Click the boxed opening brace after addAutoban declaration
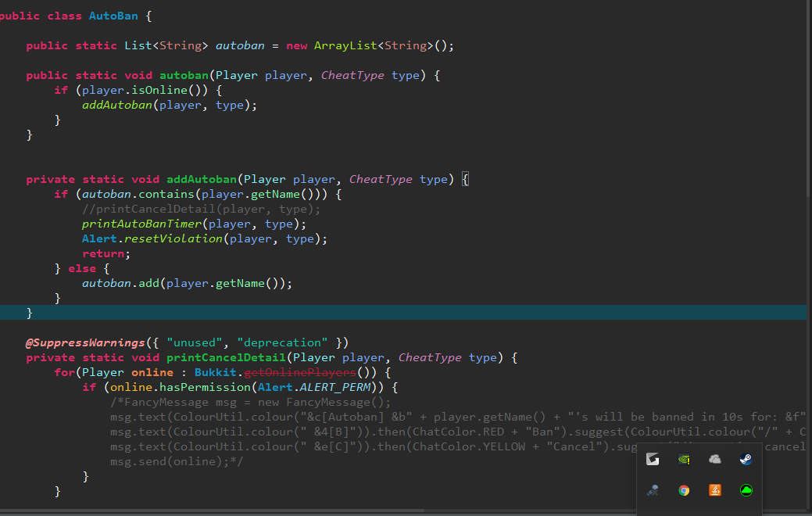812x516 pixels. [465, 179]
